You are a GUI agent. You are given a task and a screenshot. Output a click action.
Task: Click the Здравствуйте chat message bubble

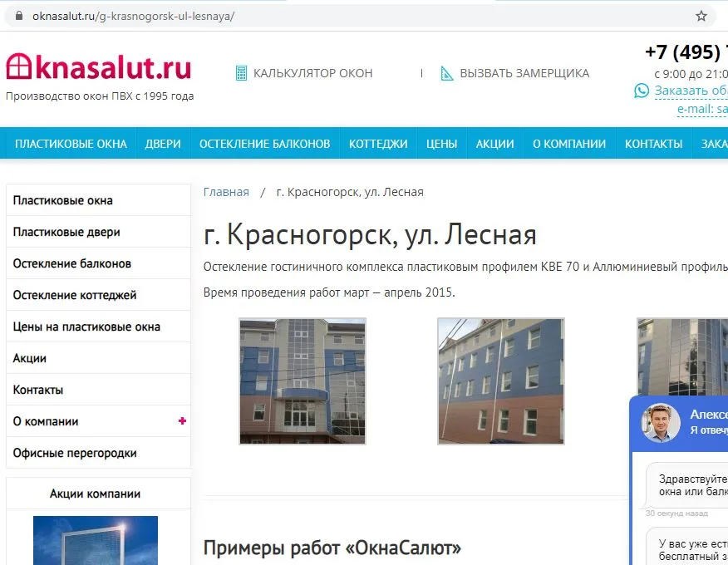687,485
